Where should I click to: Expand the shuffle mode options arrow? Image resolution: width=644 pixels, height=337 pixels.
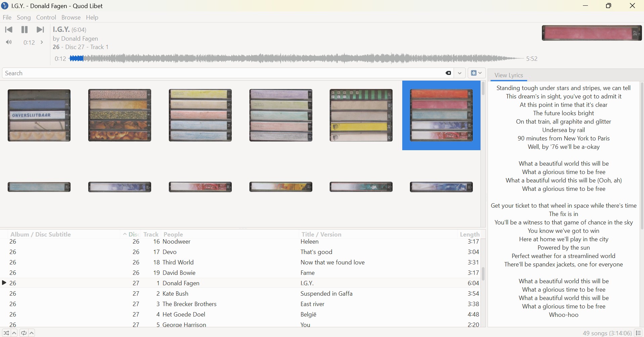pos(14,333)
